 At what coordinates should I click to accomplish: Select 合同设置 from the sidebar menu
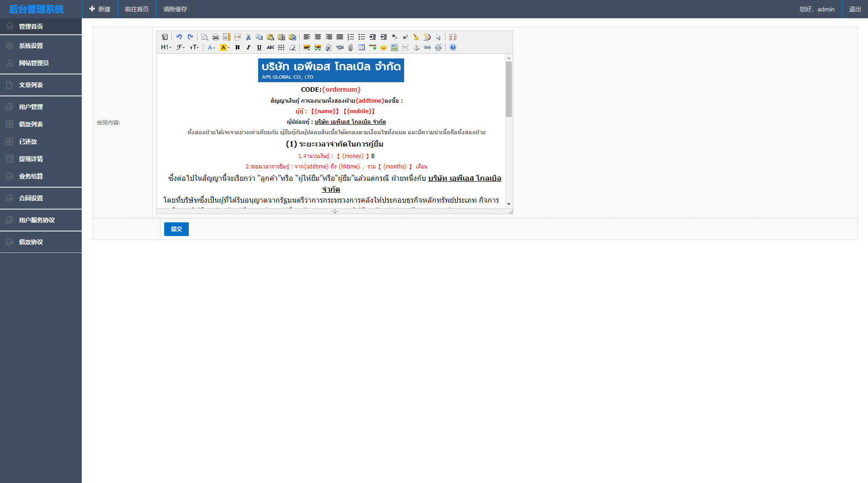tap(31, 198)
